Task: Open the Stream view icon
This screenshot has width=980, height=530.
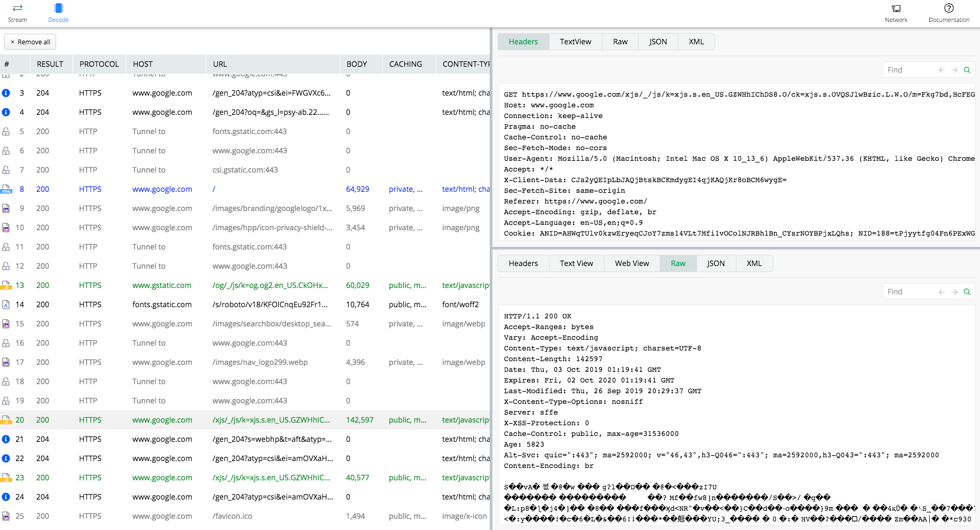Action: coord(17,9)
